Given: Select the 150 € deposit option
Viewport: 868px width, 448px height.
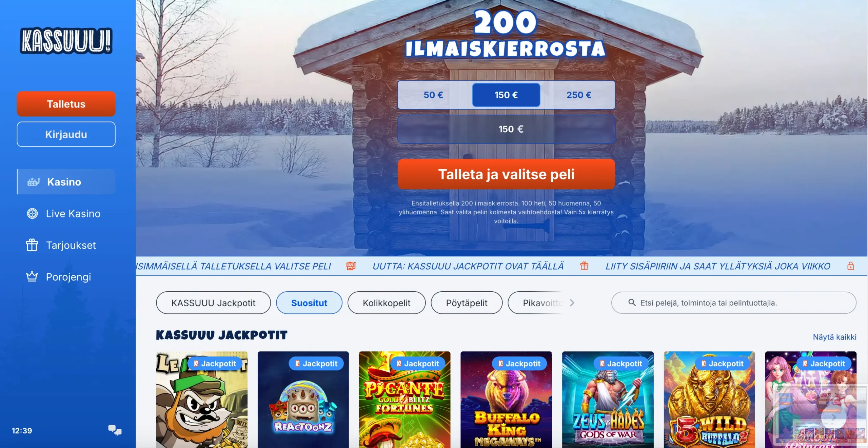Looking at the screenshot, I should tap(506, 95).
